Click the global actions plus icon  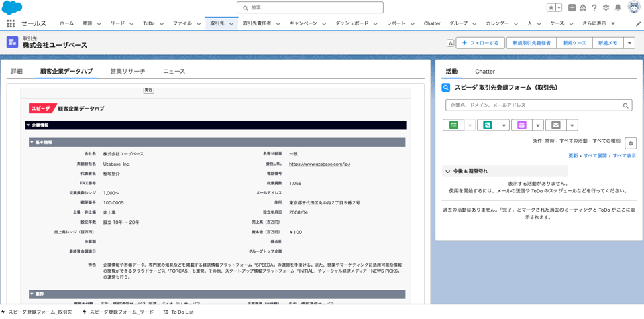coord(572,8)
